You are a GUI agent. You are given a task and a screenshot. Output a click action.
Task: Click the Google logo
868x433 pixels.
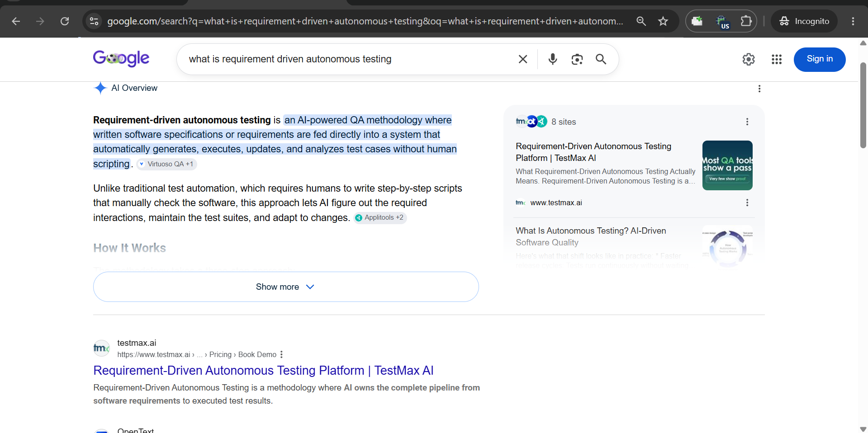tap(121, 58)
